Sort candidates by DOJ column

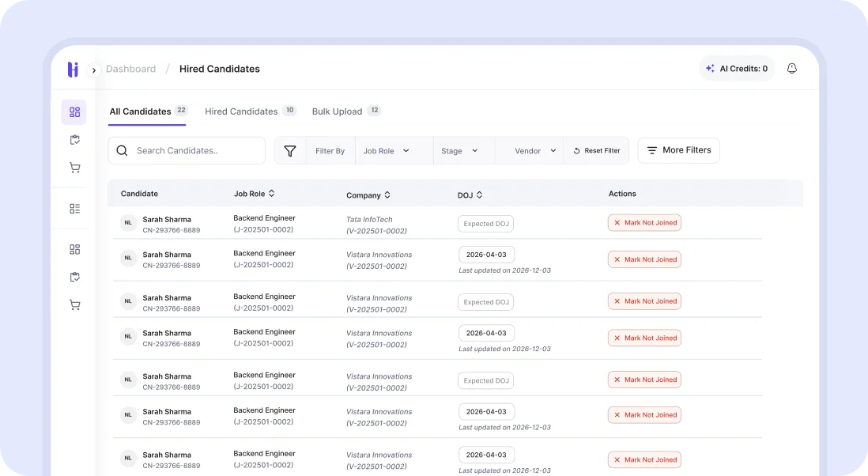click(477, 194)
